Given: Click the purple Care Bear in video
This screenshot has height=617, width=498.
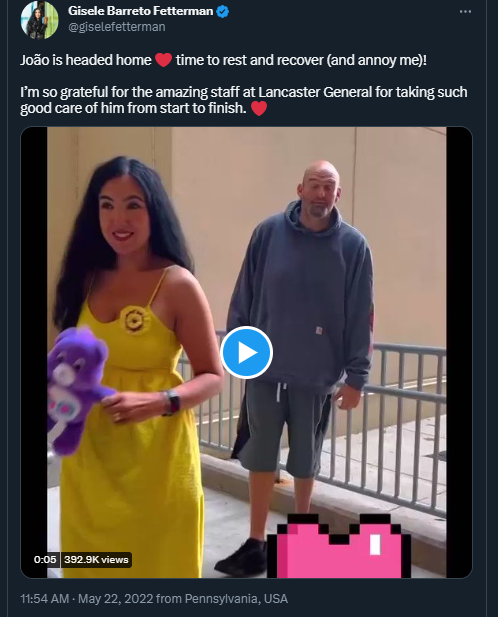Looking at the screenshot, I should tap(79, 390).
